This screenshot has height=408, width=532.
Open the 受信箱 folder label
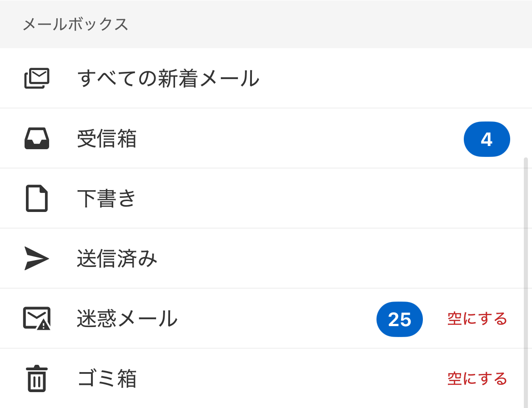point(107,138)
